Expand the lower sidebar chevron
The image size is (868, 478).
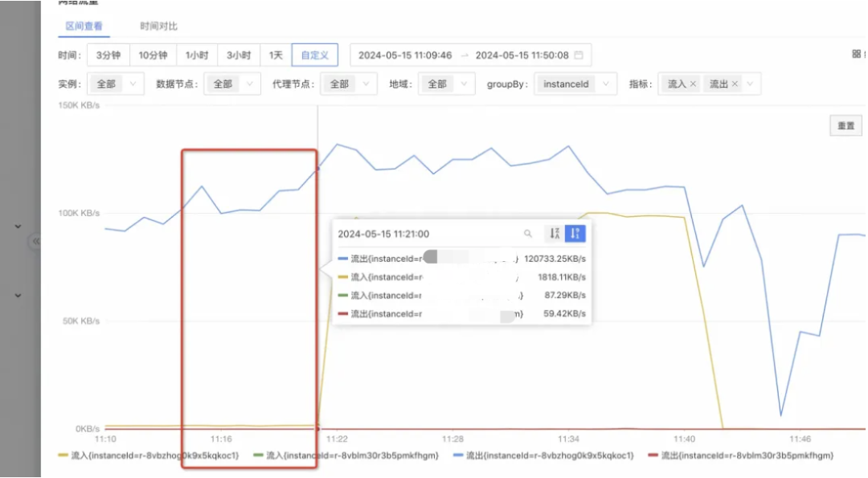(18, 296)
